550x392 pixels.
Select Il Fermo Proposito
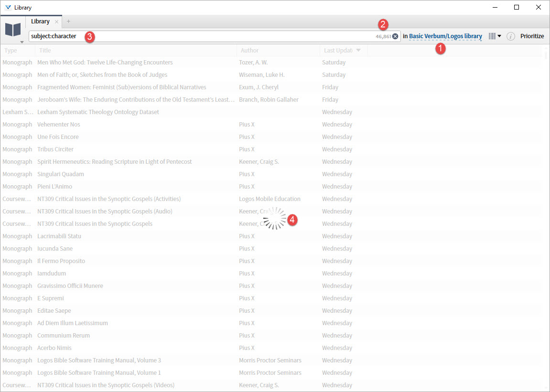pos(61,261)
